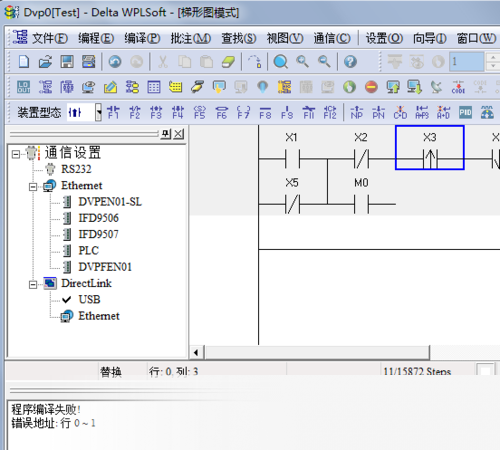Insert normally closed contact F2

coord(135,113)
